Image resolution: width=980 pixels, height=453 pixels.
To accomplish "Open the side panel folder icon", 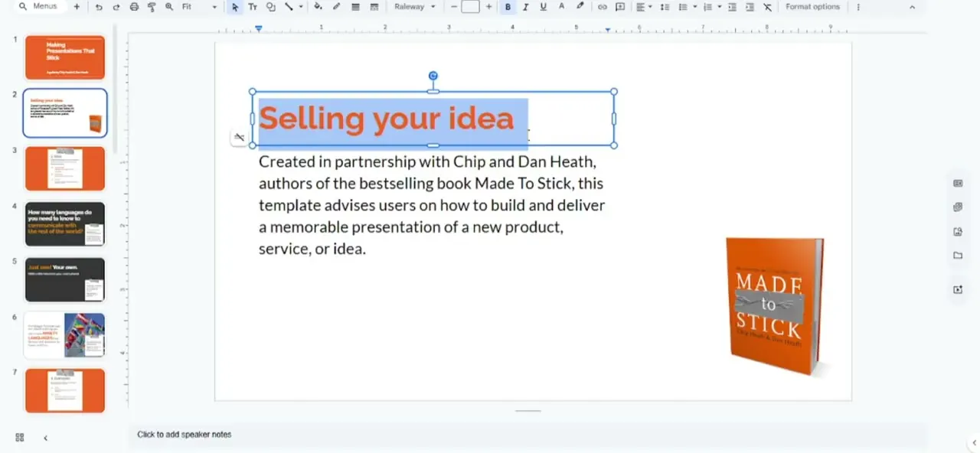I will coord(958,256).
